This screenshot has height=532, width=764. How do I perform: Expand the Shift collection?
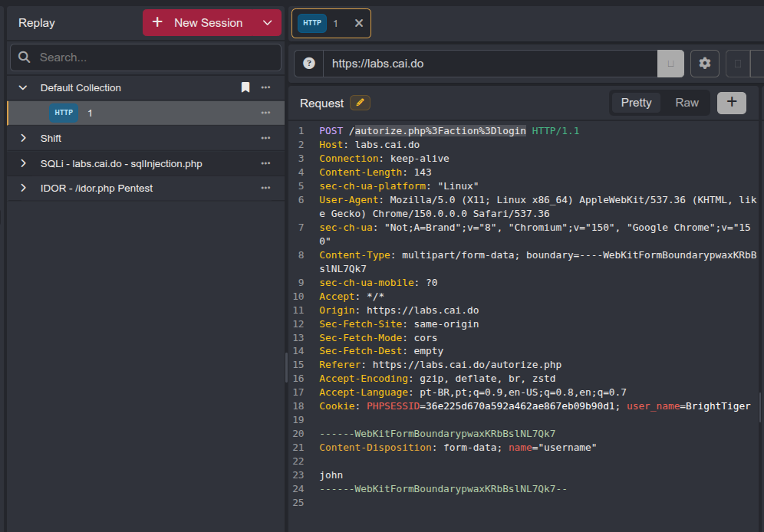[x=23, y=138]
